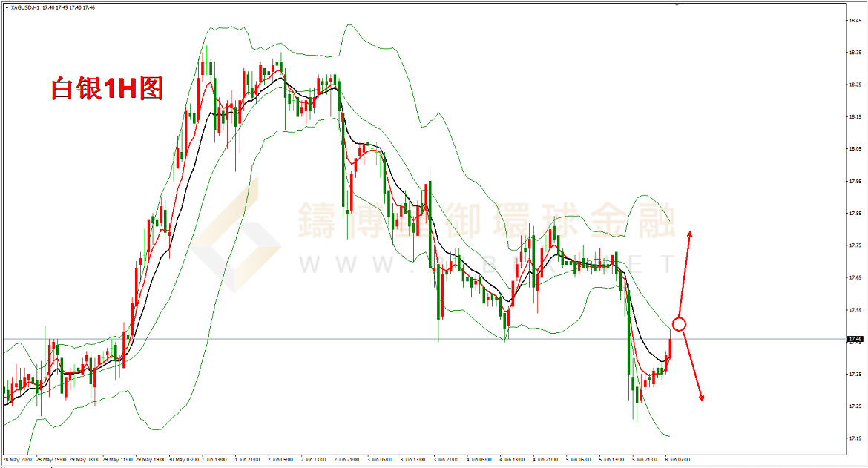The width and height of the screenshot is (868, 468).
Task: Click the 4 Jun 13:00 time axis label
Action: click(511, 459)
